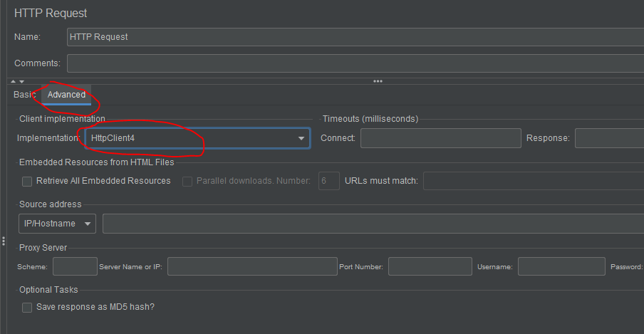
Task: Click the proxy Username field
Action: pyautogui.click(x=561, y=266)
